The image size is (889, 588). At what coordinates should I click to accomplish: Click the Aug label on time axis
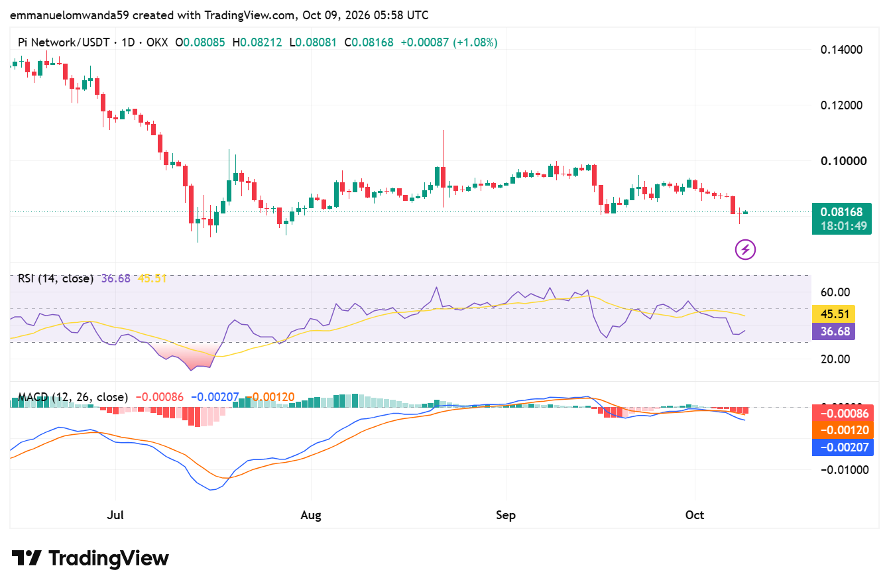point(310,515)
